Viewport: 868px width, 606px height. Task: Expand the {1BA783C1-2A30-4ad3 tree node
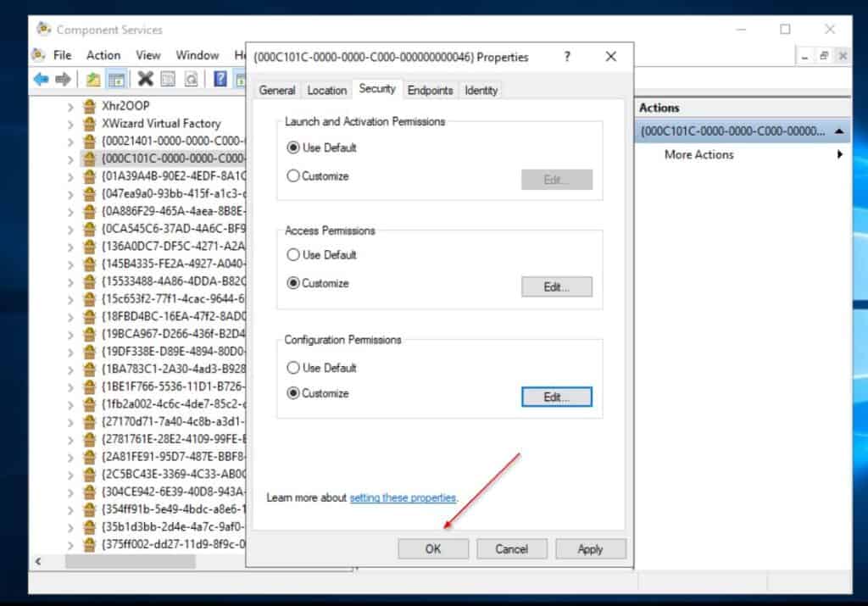[x=70, y=370]
